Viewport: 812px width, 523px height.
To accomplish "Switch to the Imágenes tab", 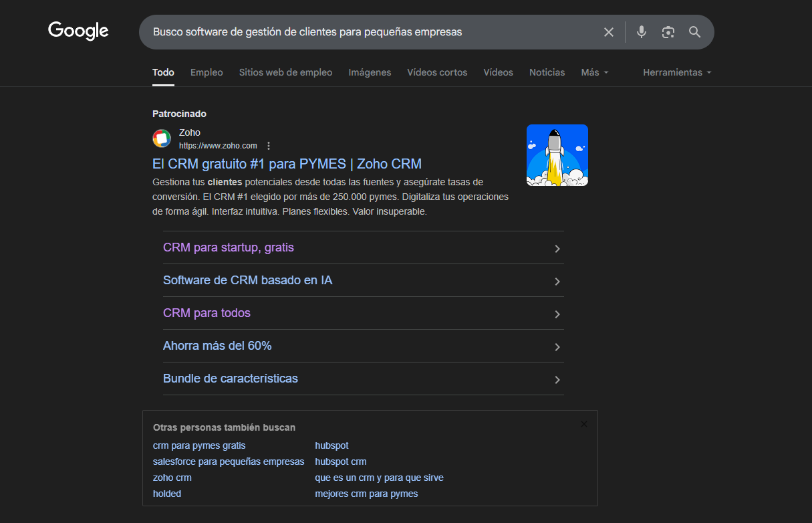I will coord(370,72).
